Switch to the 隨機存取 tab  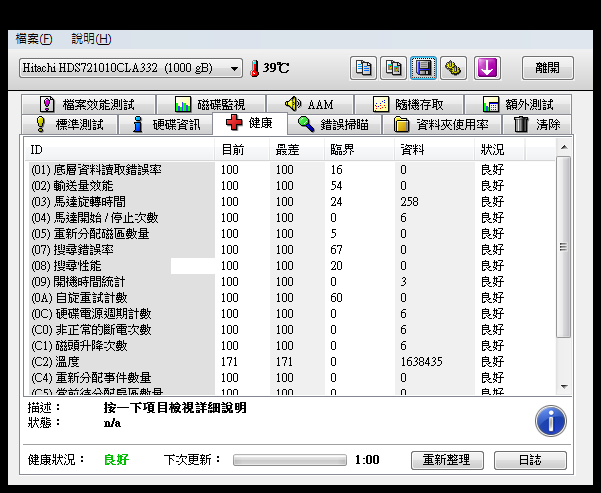click(x=409, y=104)
